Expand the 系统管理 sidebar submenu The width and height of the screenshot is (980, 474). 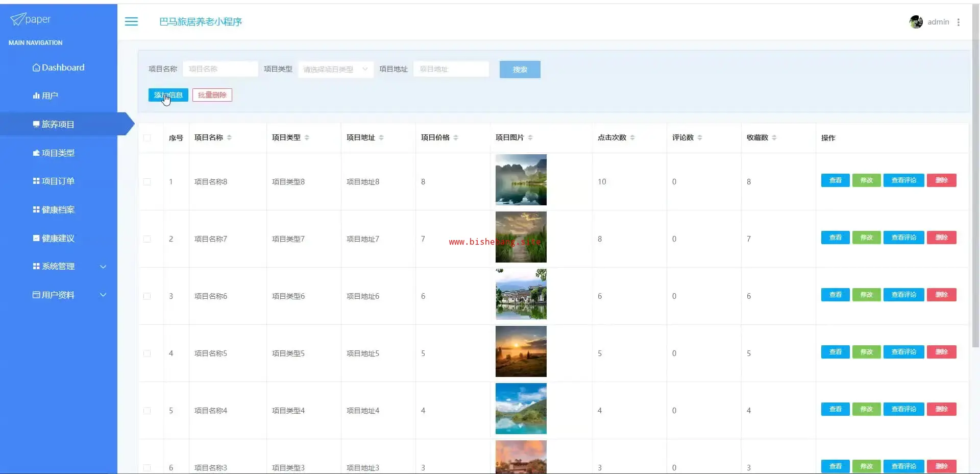[x=69, y=267]
